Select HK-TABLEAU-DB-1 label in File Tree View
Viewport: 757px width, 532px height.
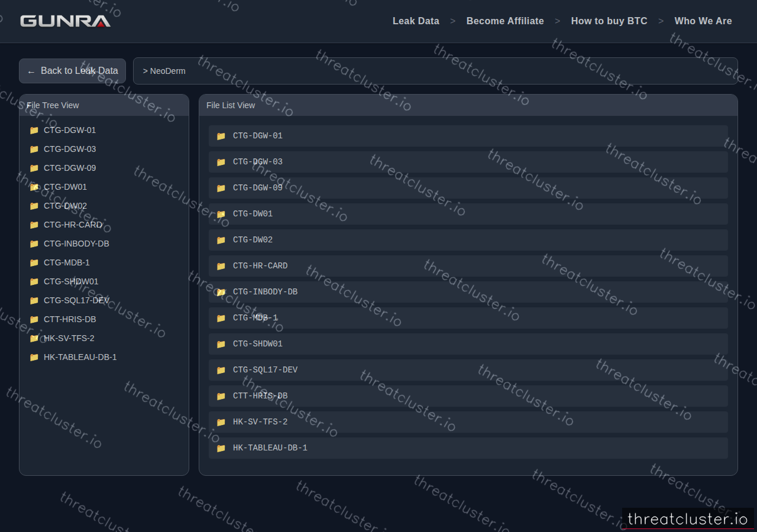point(80,357)
